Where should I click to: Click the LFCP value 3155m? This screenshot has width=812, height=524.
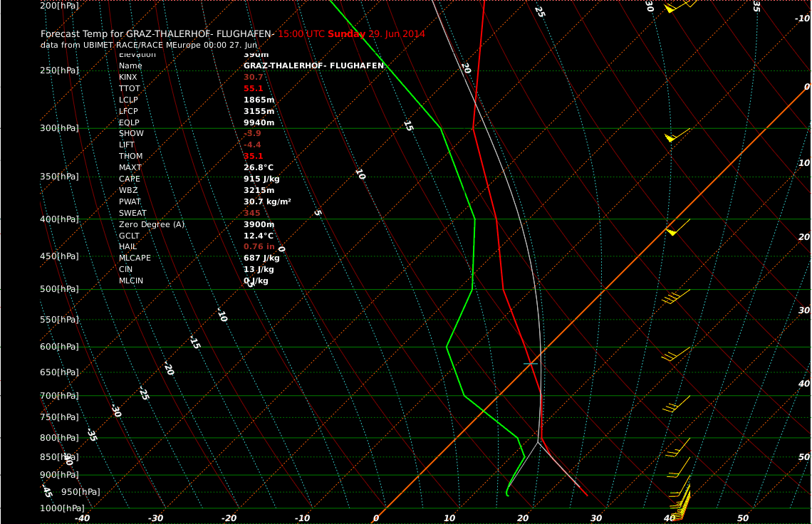(259, 111)
